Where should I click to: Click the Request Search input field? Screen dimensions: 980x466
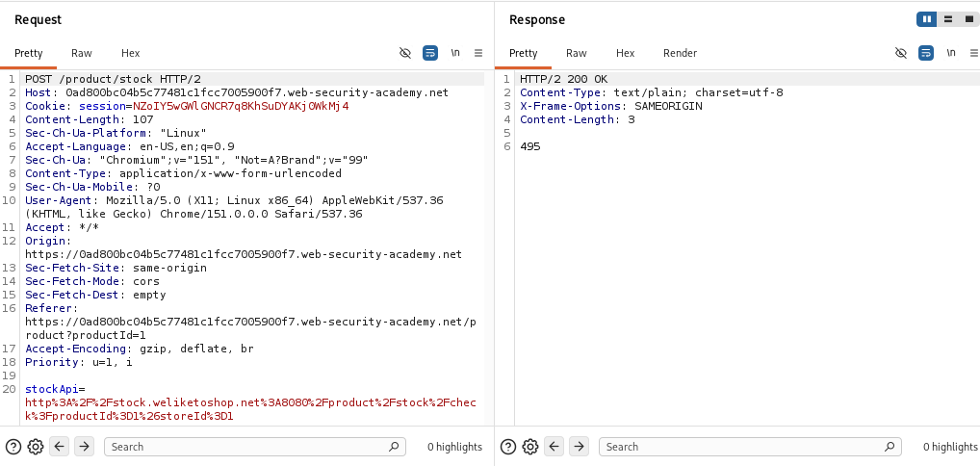255,447
